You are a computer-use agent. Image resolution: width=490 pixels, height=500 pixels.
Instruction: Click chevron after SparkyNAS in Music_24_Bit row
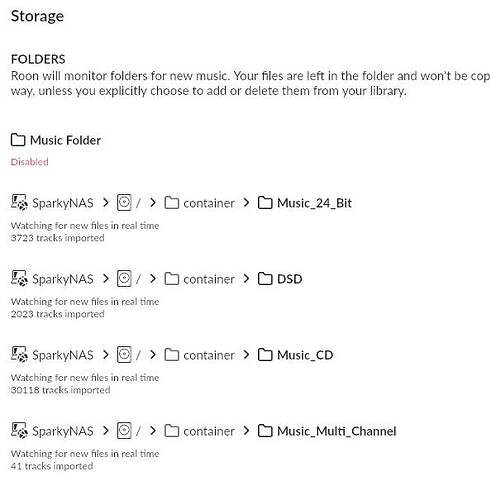click(x=106, y=202)
